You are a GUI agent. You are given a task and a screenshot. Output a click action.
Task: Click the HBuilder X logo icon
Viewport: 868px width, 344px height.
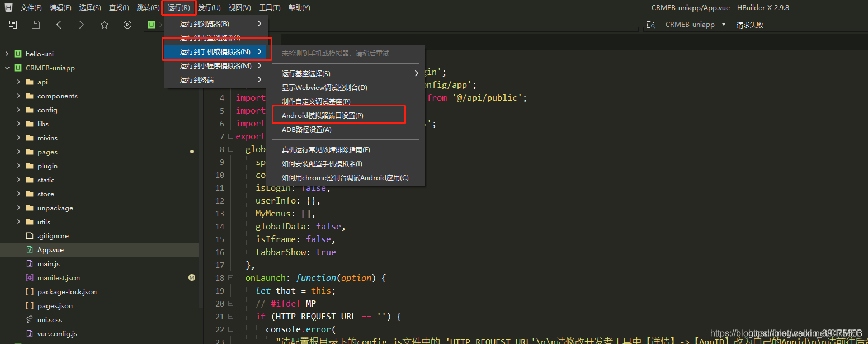point(9,7)
